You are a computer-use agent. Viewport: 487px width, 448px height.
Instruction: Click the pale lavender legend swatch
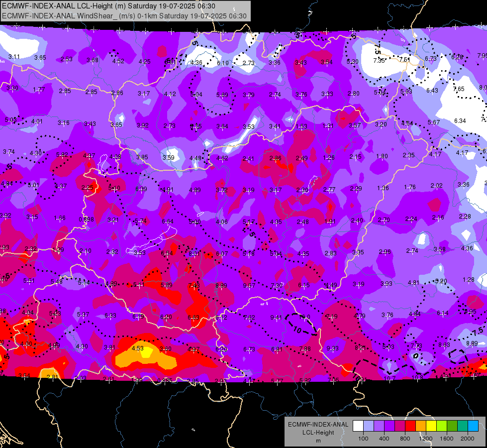coord(369,426)
